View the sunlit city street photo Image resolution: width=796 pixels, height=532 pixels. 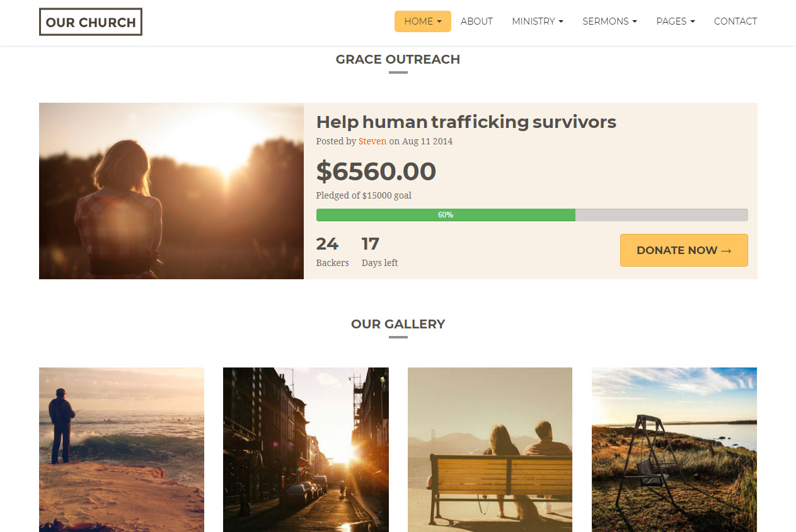point(306,449)
